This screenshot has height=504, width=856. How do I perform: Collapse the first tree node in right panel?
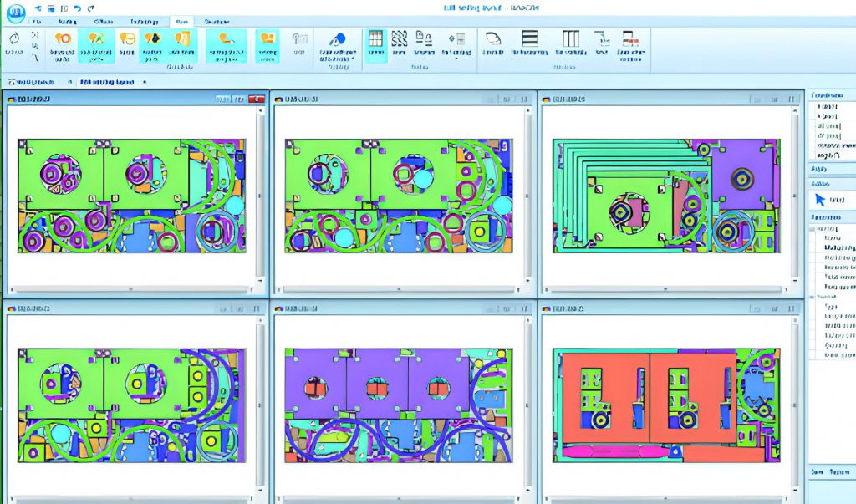[813, 228]
